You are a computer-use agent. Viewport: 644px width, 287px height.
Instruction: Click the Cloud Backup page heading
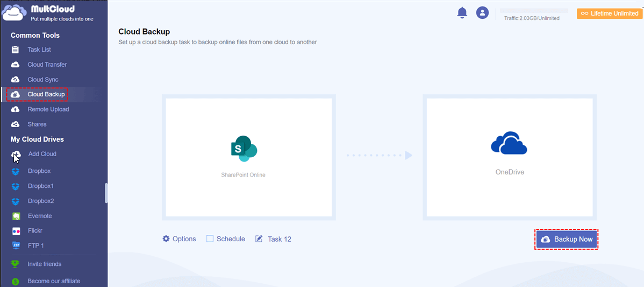coord(144,32)
